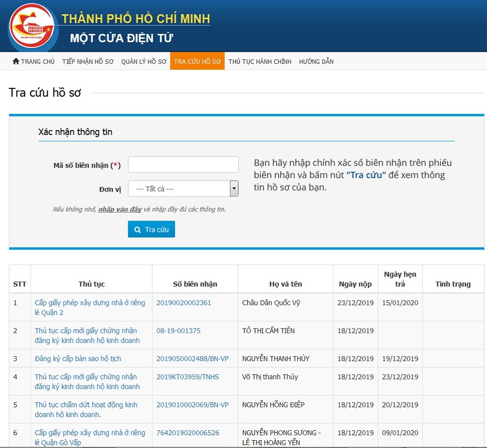Viewport: 487px width, 448px height.
Task: Open the Quản lý hồ sơ menu
Action: pos(143,61)
